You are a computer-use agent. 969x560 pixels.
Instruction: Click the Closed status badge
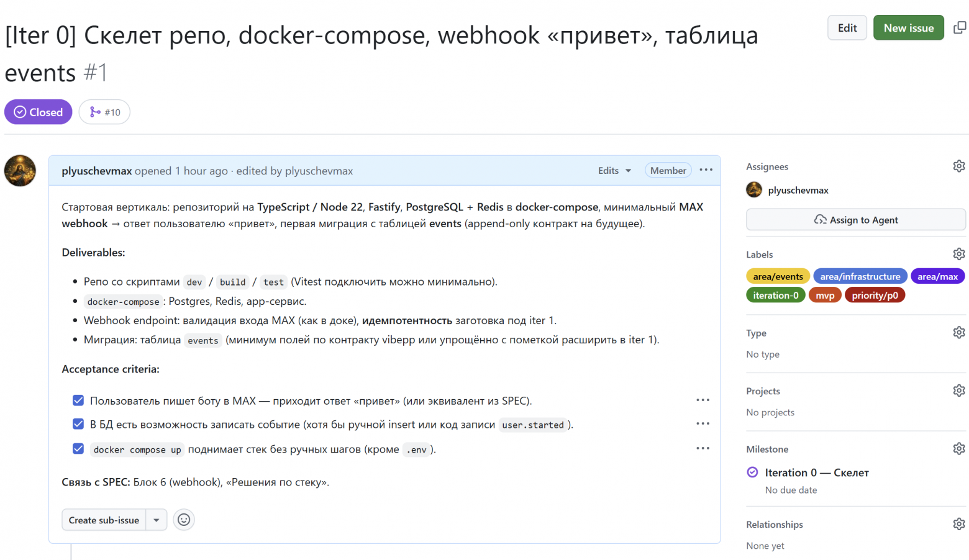tap(39, 112)
